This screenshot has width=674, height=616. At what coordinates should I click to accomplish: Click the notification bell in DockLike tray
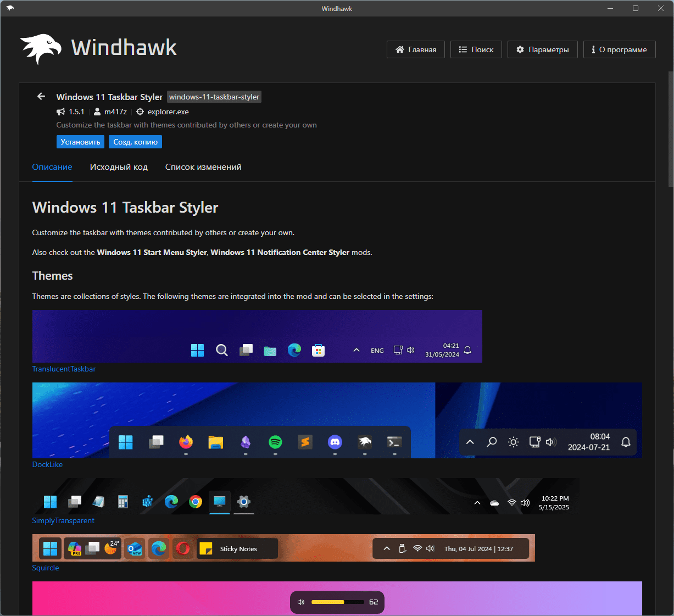pyautogui.click(x=626, y=442)
